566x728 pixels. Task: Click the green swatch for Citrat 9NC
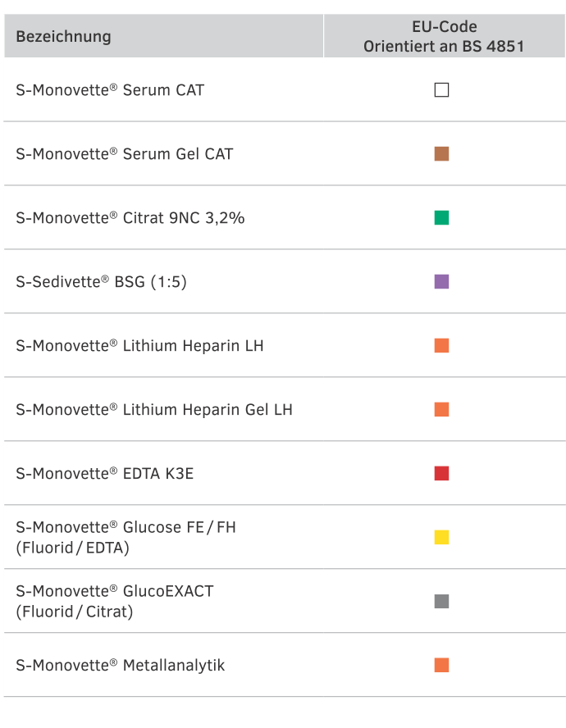[x=441, y=218]
